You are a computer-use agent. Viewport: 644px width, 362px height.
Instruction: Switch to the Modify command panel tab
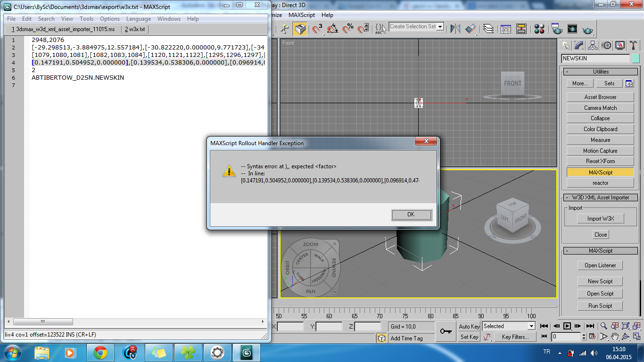(579, 45)
